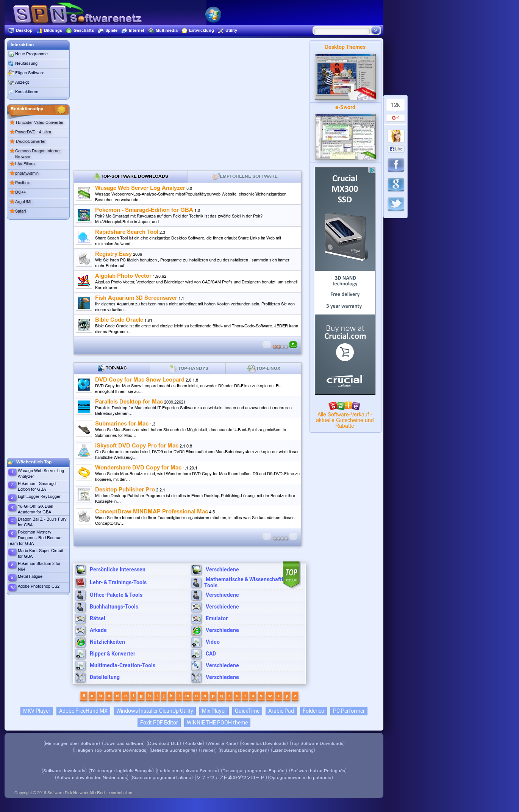Click the Crucial MX300 SSD advertisement
The height and width of the screenshot is (812, 519).
click(345, 281)
